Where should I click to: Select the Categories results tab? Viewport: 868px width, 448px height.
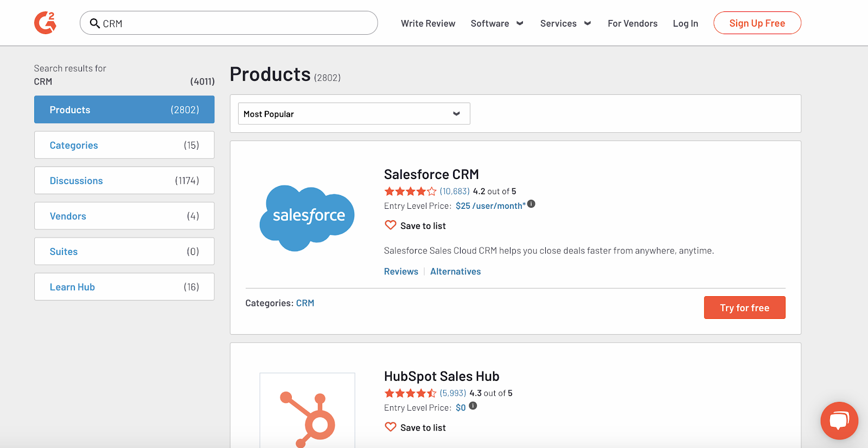pos(124,145)
